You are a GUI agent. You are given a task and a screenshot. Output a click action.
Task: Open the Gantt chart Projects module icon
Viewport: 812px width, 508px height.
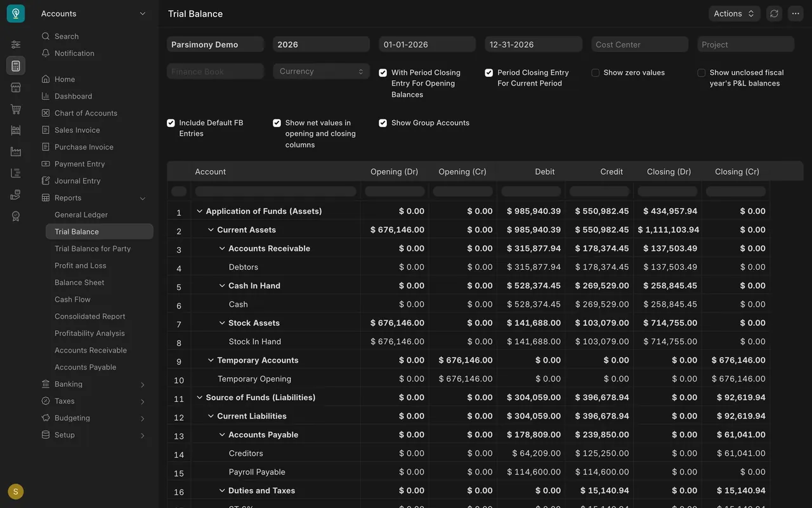click(16, 173)
